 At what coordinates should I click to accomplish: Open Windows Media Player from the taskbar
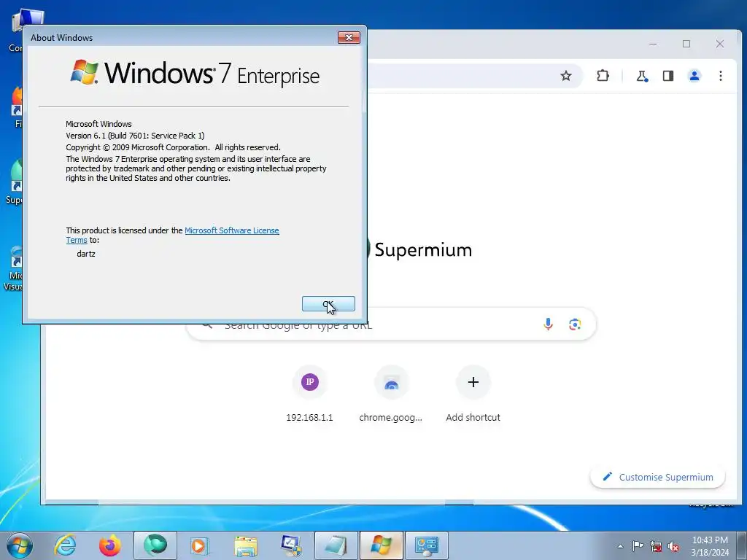198,545
